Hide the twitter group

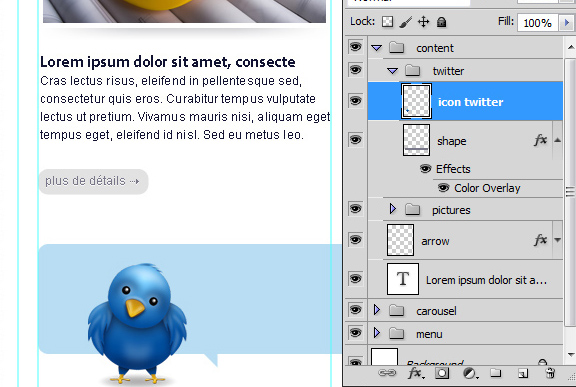tap(355, 69)
